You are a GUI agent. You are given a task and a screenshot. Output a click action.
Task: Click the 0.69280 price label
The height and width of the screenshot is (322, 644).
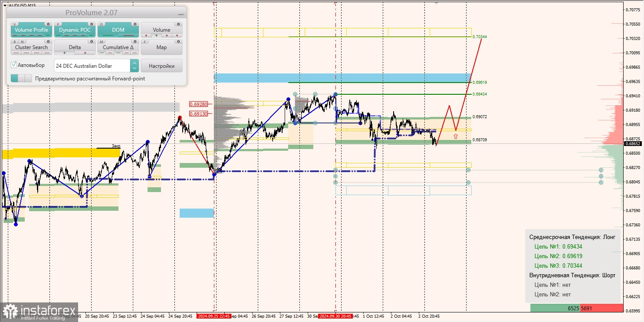click(x=198, y=104)
